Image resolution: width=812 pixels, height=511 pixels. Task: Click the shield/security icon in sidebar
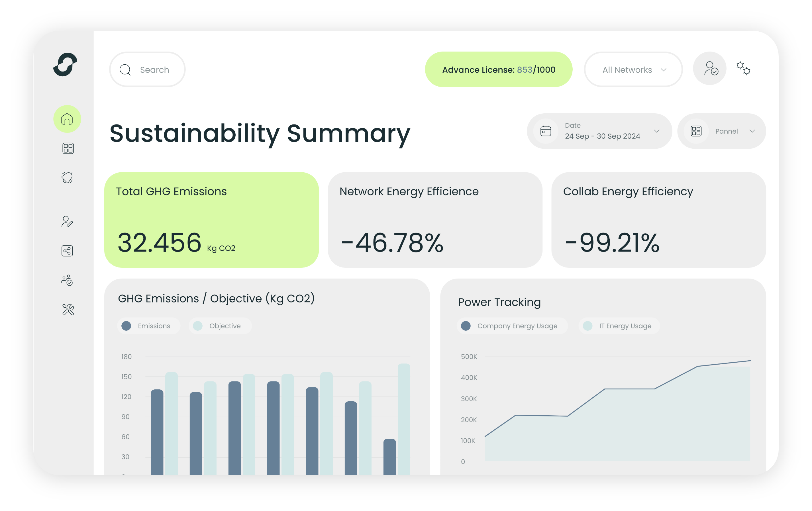coord(67,177)
